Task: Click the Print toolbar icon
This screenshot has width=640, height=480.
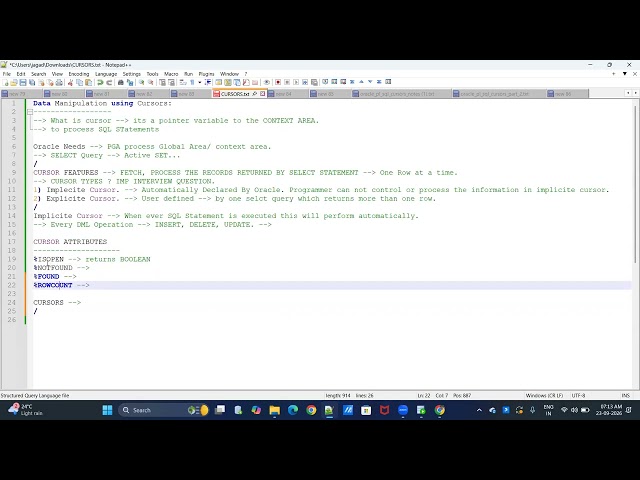Action: coord(59,82)
